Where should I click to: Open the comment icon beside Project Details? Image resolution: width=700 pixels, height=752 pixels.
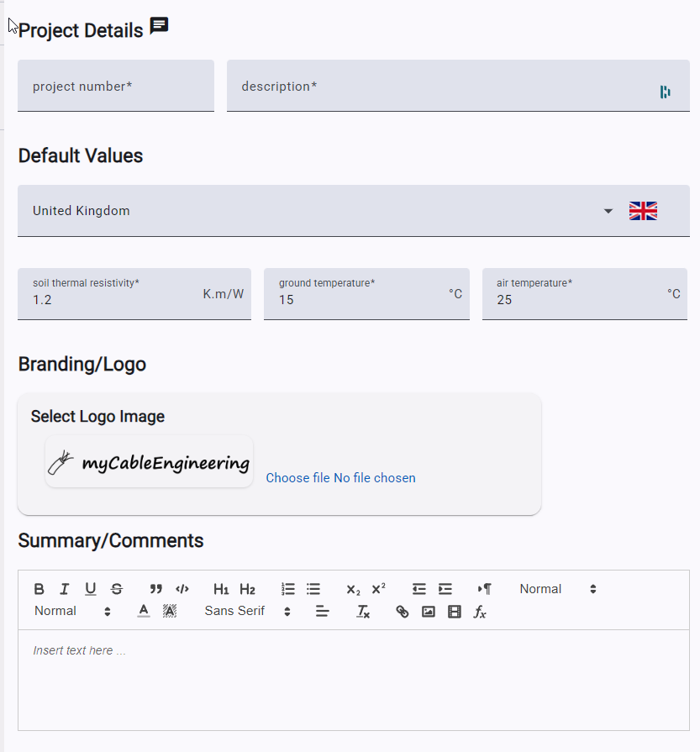(x=159, y=25)
